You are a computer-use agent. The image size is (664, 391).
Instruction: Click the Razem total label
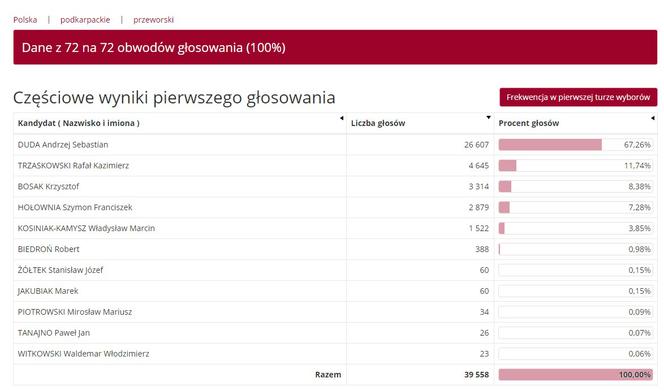(328, 374)
